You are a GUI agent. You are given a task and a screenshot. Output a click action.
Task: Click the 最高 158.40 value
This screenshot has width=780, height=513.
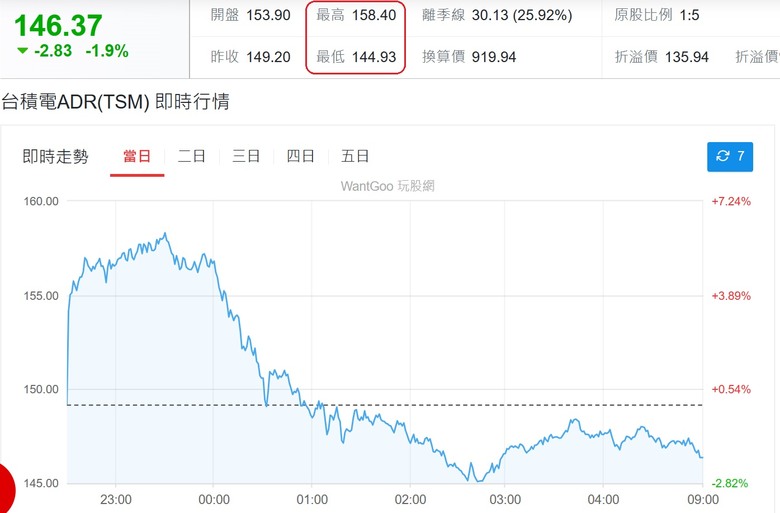pyautogui.click(x=356, y=15)
